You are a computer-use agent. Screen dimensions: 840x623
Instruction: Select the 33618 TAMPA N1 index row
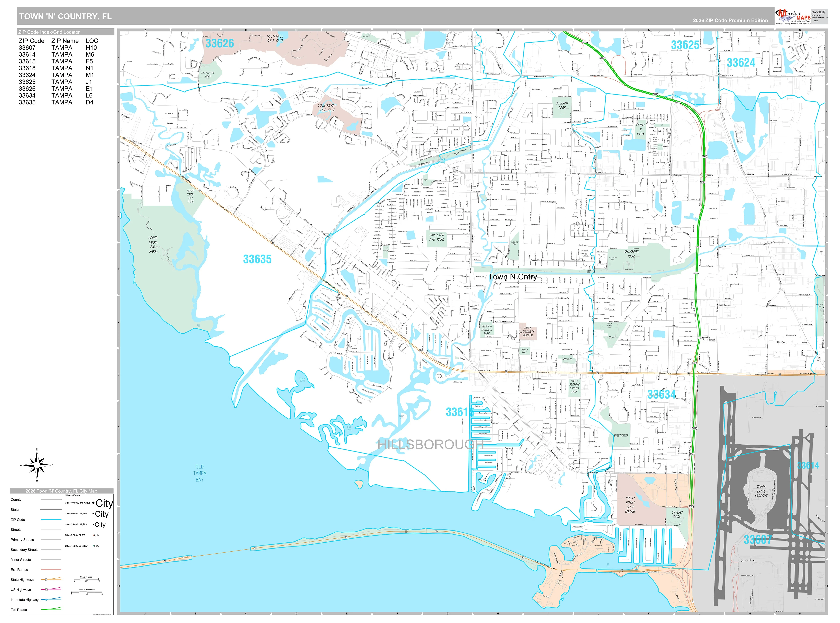(56, 68)
